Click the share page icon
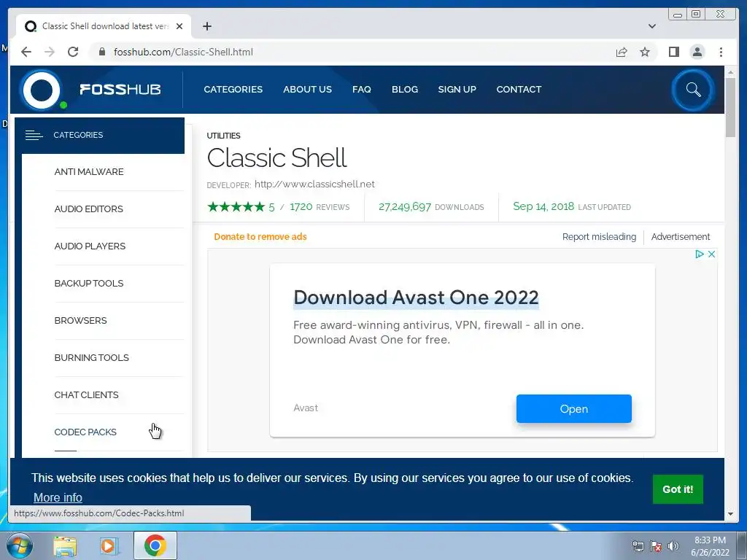The image size is (747, 560). click(x=622, y=52)
